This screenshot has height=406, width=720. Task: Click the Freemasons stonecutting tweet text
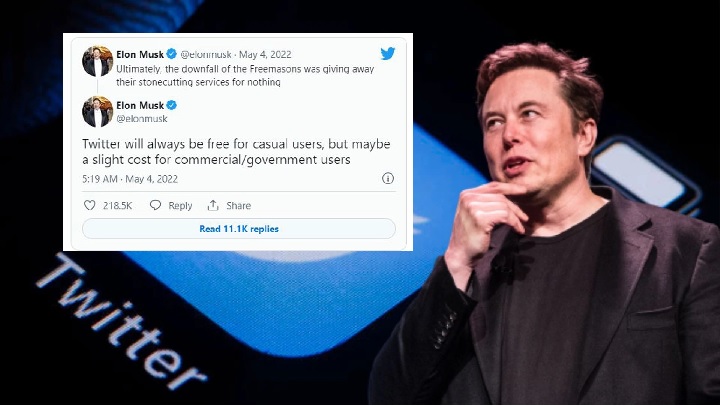[245, 76]
